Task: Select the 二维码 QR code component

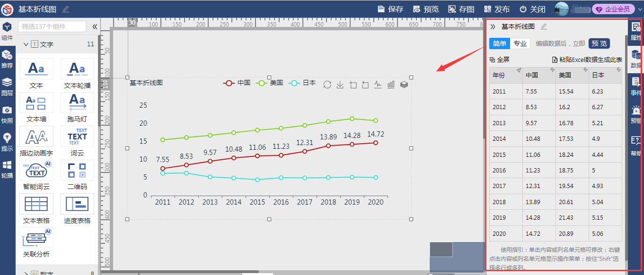Action: tap(77, 175)
